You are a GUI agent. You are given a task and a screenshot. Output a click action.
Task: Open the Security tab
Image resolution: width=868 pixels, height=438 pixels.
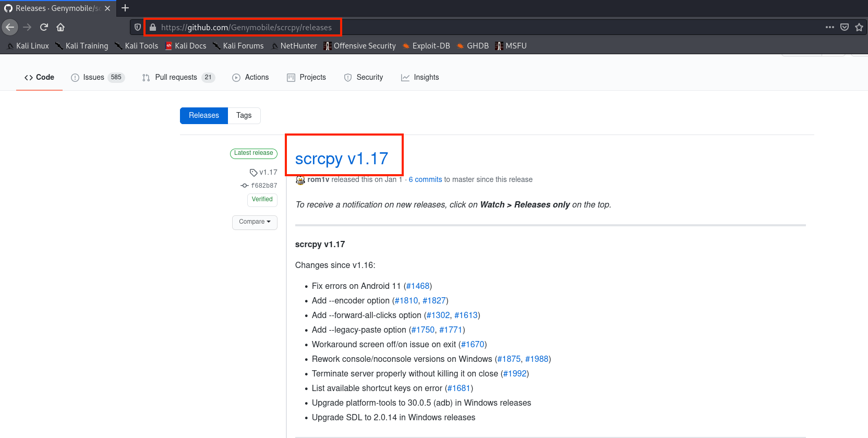(363, 77)
